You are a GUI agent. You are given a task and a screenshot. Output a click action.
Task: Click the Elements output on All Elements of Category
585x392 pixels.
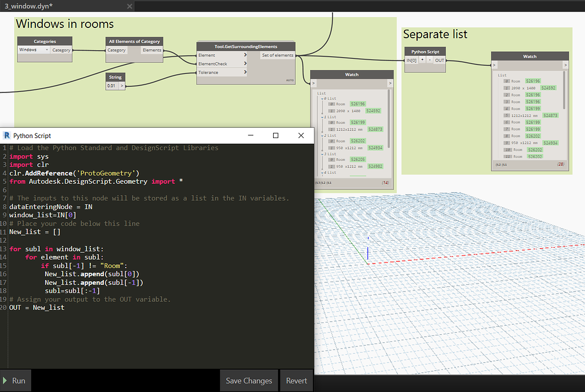coord(151,50)
